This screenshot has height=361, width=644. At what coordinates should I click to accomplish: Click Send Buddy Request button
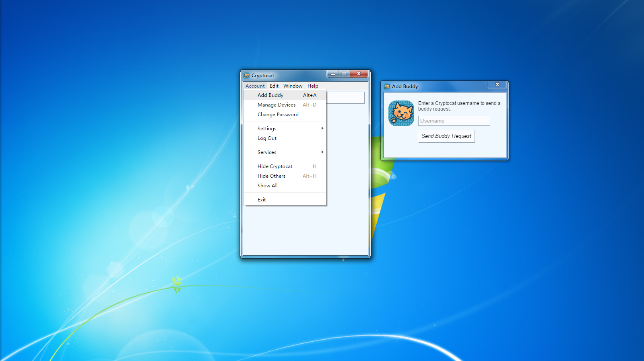(446, 136)
